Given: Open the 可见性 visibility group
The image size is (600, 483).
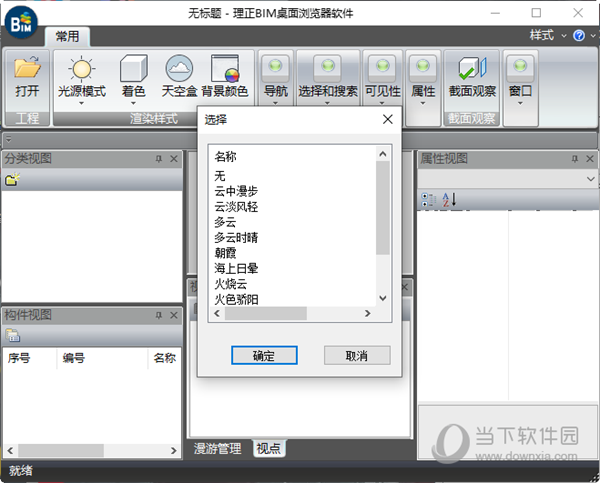Looking at the screenshot, I should pyautogui.click(x=382, y=77).
